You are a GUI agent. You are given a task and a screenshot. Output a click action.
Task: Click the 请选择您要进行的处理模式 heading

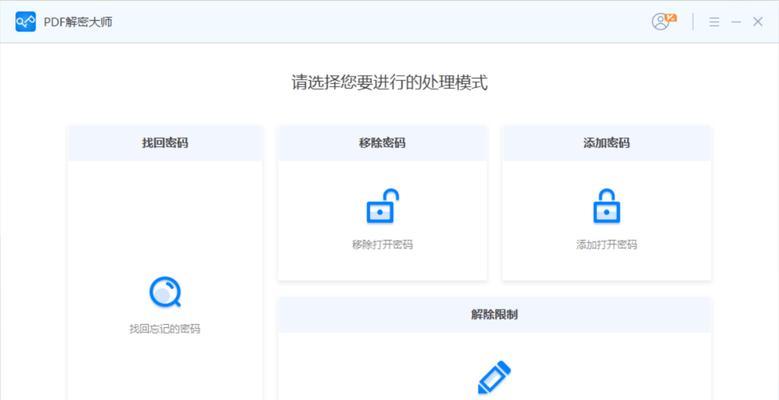[x=390, y=82]
